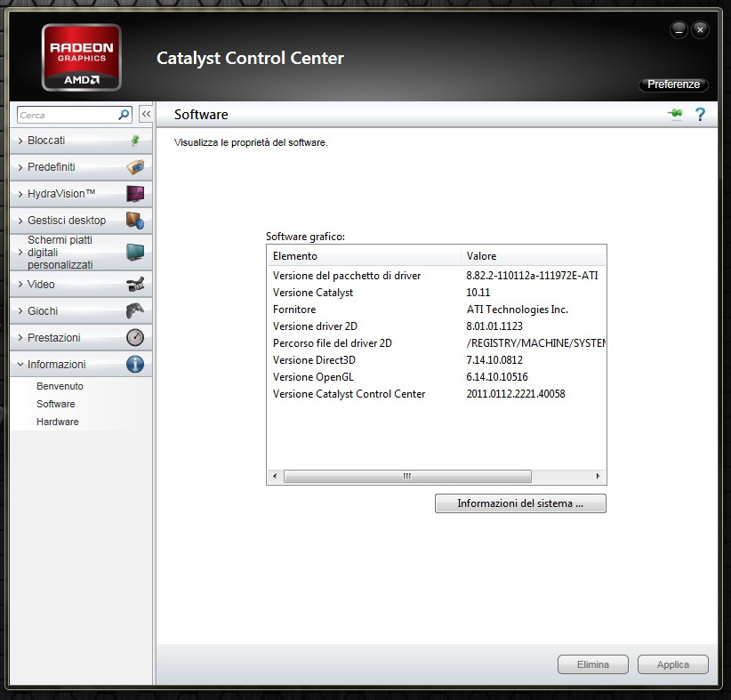This screenshot has height=700, width=731.
Task: Click the Gestisci desktop icon
Action: coord(135,220)
